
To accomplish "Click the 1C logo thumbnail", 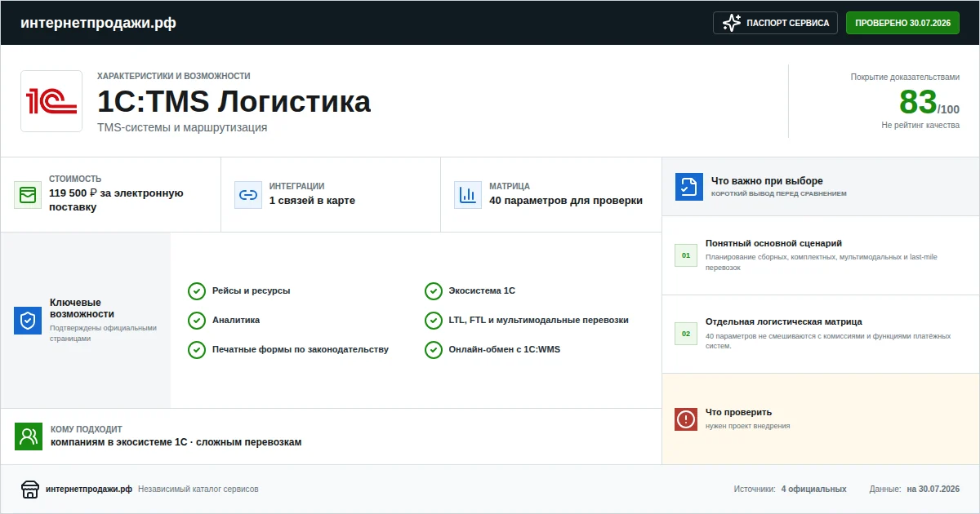I will tap(51, 101).
